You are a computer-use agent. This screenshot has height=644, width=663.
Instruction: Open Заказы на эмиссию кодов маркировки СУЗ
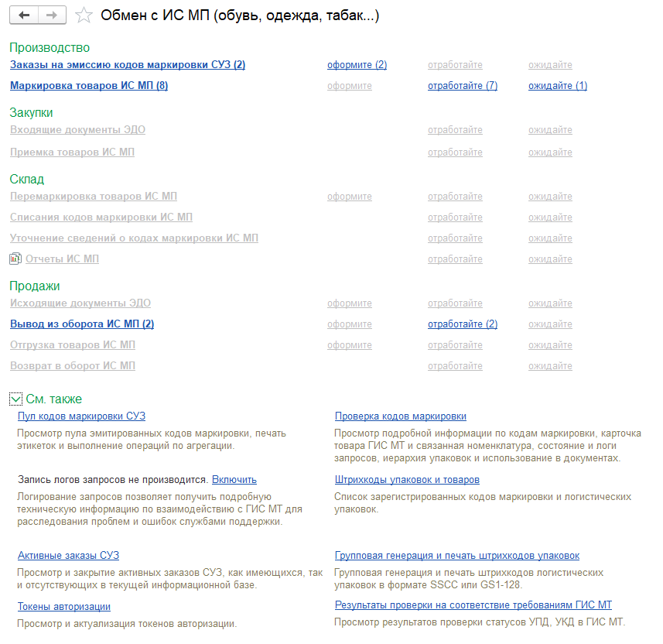[128, 65]
